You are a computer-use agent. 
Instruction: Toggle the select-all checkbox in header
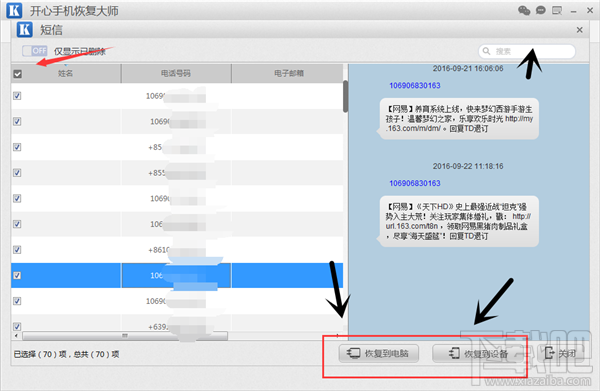click(x=17, y=74)
